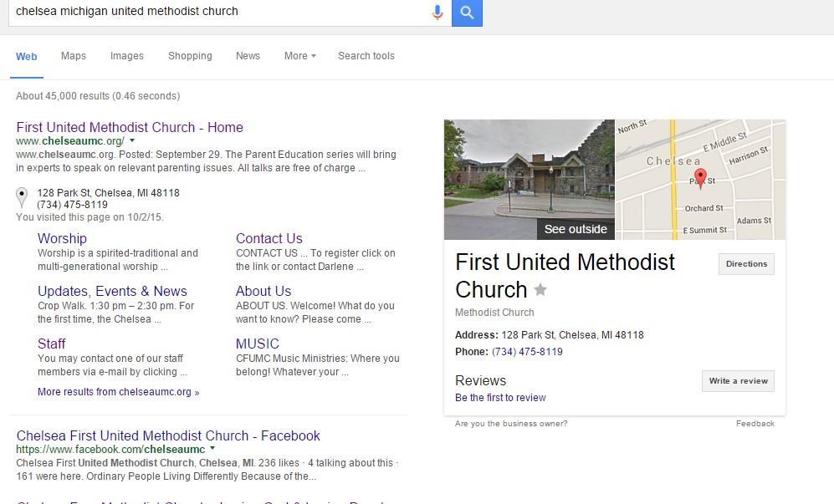Click the About 45,000 results count text
This screenshot has width=834, height=504.
coord(98,96)
